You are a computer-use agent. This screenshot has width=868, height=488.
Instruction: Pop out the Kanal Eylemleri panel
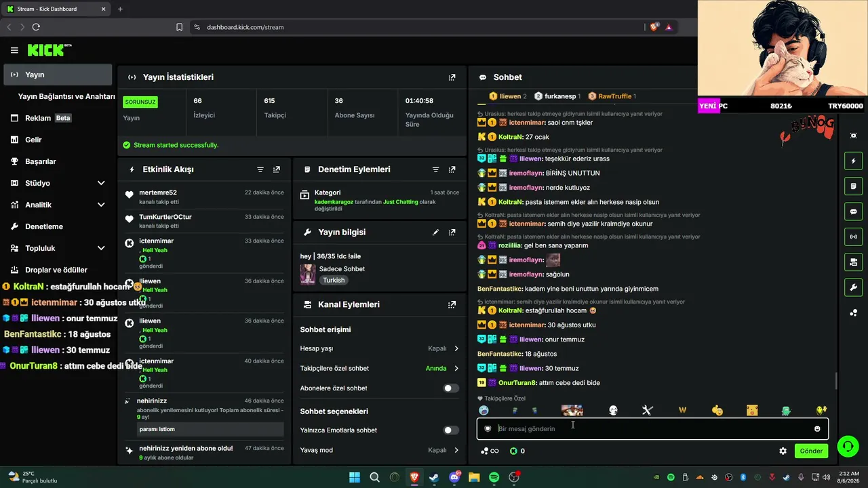click(x=452, y=305)
